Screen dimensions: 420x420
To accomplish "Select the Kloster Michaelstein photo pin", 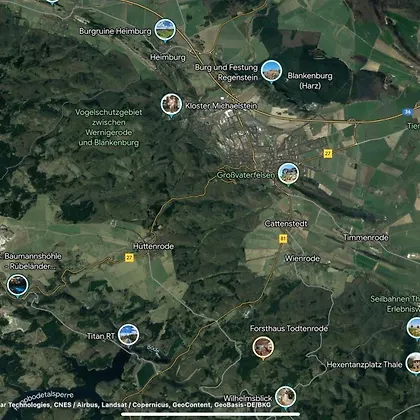I will click(171, 105).
